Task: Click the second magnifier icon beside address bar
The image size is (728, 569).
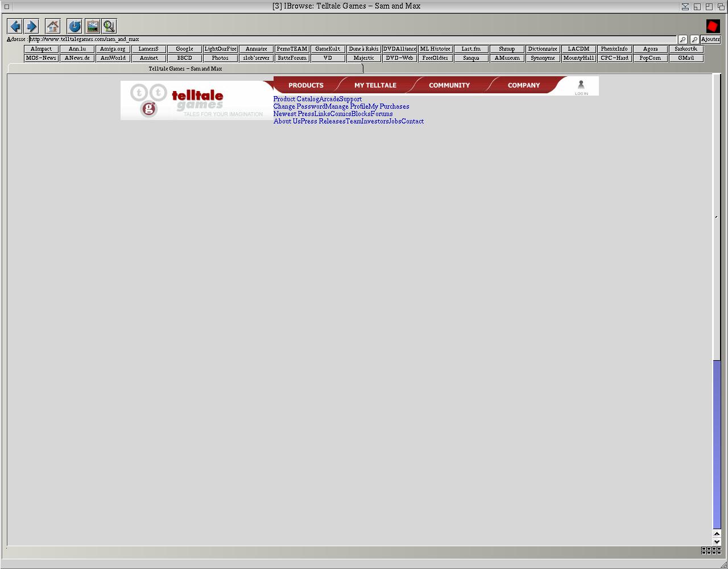Action: click(694, 40)
